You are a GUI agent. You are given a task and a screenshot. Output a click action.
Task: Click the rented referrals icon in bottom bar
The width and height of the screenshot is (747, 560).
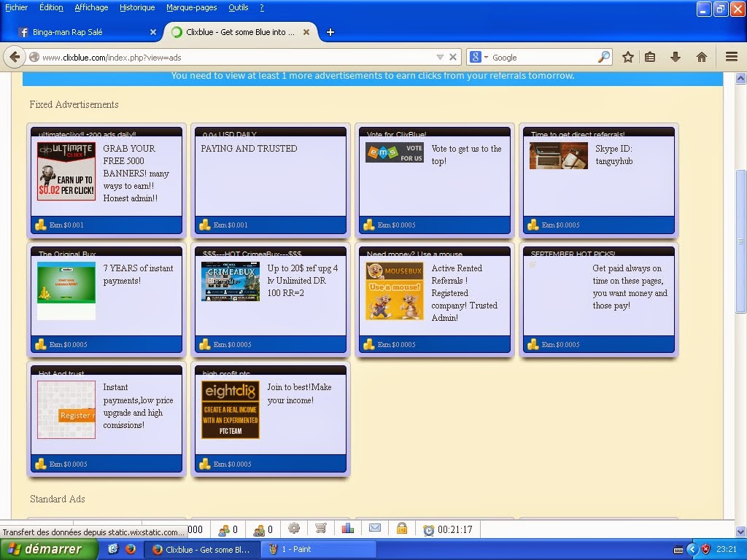point(259,530)
